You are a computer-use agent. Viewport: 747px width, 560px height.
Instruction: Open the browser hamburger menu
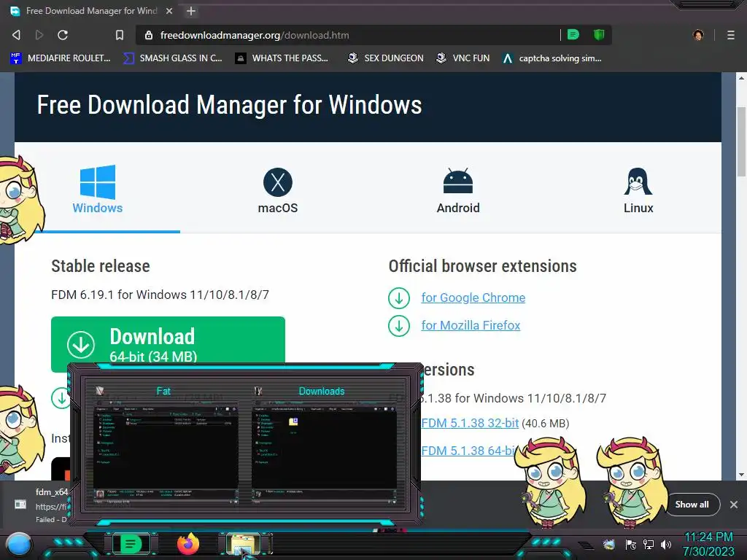coord(731,35)
